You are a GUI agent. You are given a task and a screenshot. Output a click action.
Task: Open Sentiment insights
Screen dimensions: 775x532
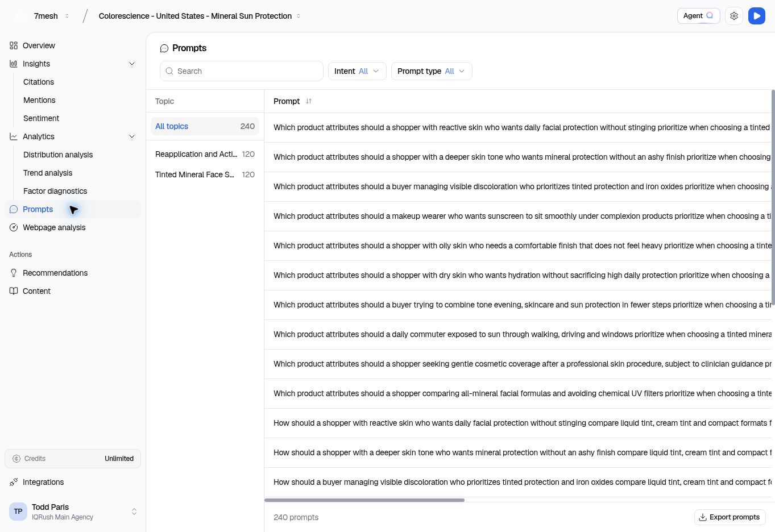click(41, 118)
